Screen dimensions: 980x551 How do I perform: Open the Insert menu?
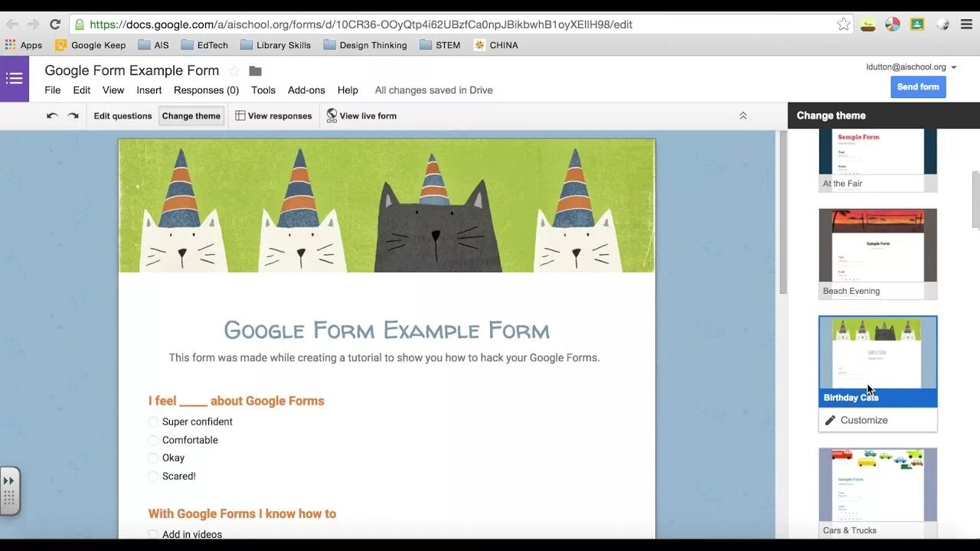[x=149, y=90]
